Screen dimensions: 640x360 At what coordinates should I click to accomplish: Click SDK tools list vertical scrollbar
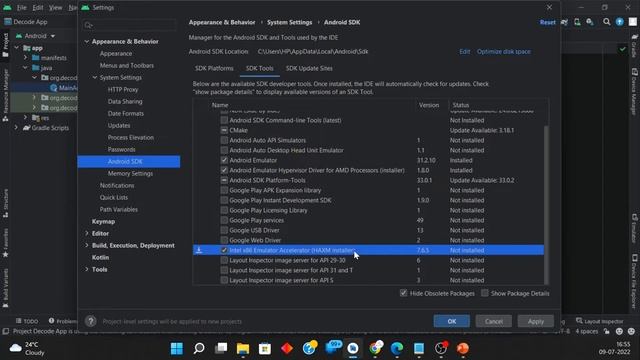(x=546, y=204)
